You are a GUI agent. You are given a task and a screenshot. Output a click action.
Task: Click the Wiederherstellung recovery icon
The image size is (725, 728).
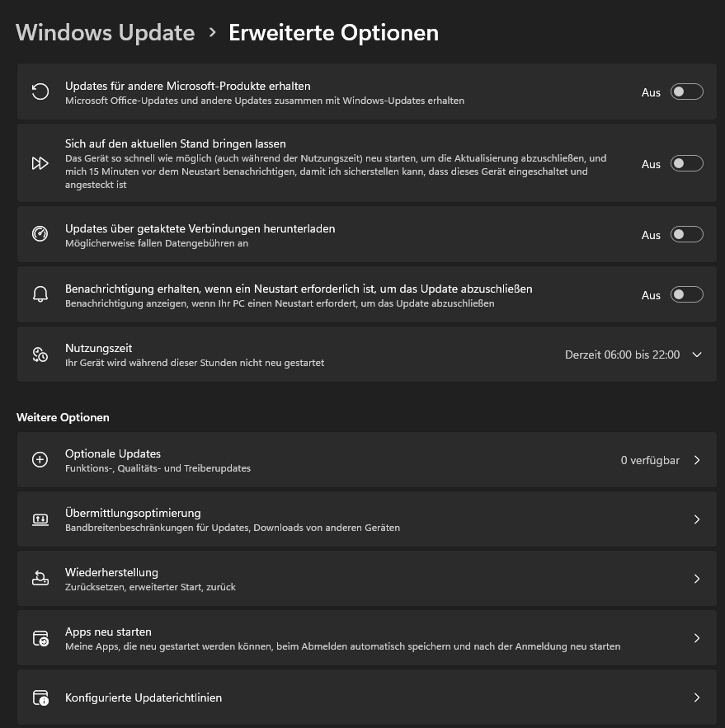(x=40, y=579)
